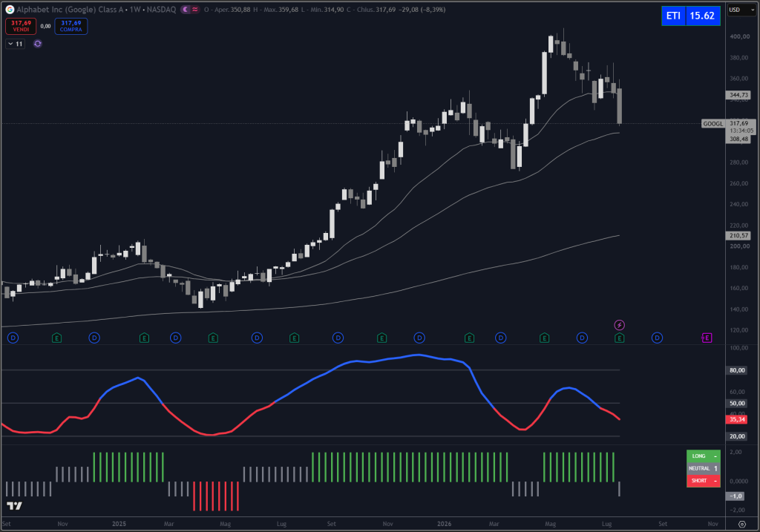Click the 210,57 moving average price label
The image size is (760, 532).
click(x=738, y=235)
